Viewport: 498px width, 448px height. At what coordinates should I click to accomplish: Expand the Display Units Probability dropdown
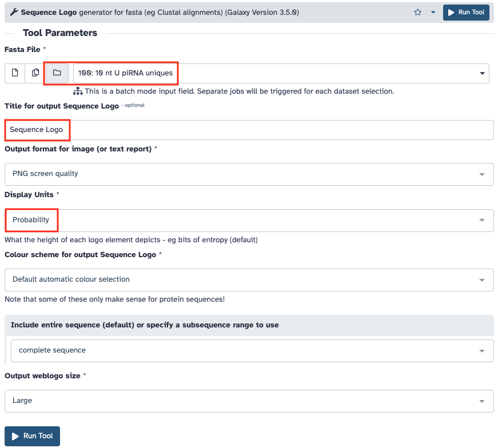click(249, 220)
